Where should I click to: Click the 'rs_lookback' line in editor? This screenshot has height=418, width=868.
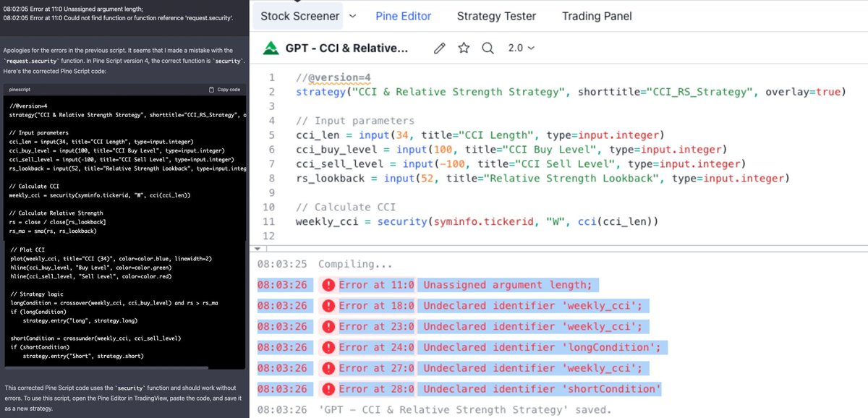[542, 179]
